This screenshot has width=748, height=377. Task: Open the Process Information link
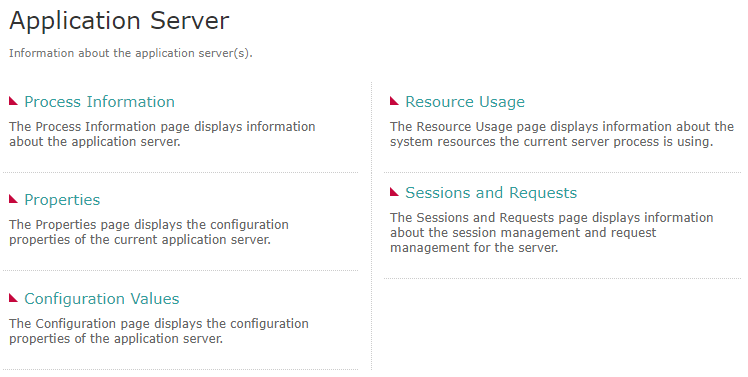pos(99,102)
